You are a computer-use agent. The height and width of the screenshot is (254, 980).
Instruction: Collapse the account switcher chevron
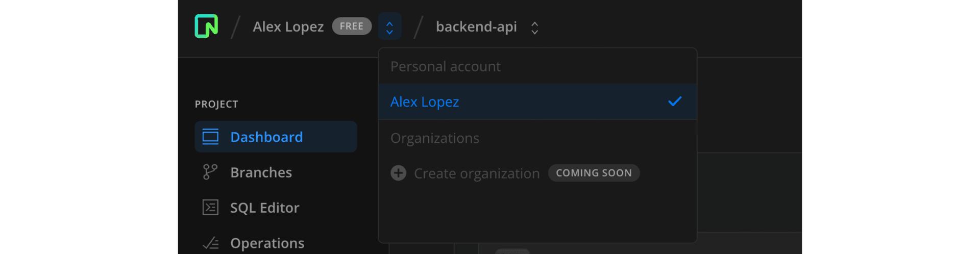click(x=389, y=27)
